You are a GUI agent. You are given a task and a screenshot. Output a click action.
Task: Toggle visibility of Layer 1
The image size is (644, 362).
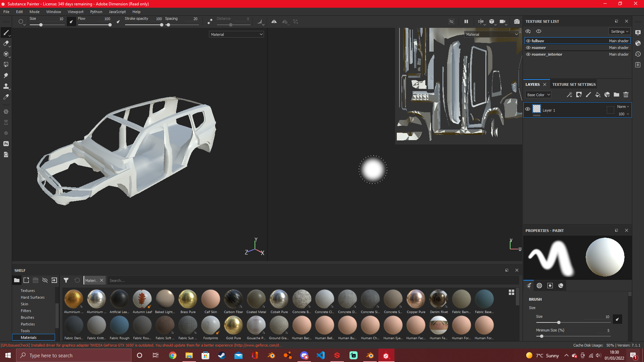click(528, 109)
